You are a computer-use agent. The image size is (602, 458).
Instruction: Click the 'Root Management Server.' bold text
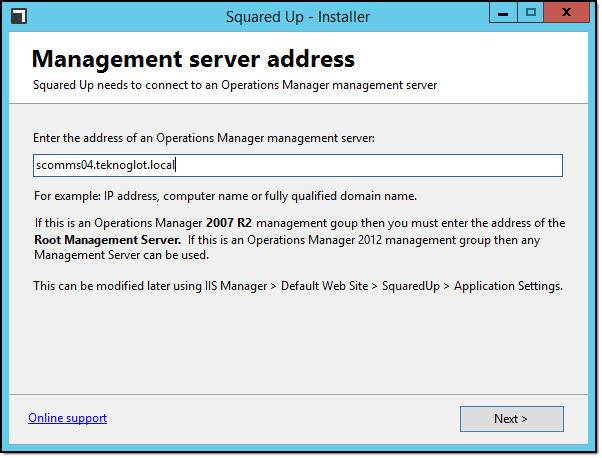(x=108, y=240)
